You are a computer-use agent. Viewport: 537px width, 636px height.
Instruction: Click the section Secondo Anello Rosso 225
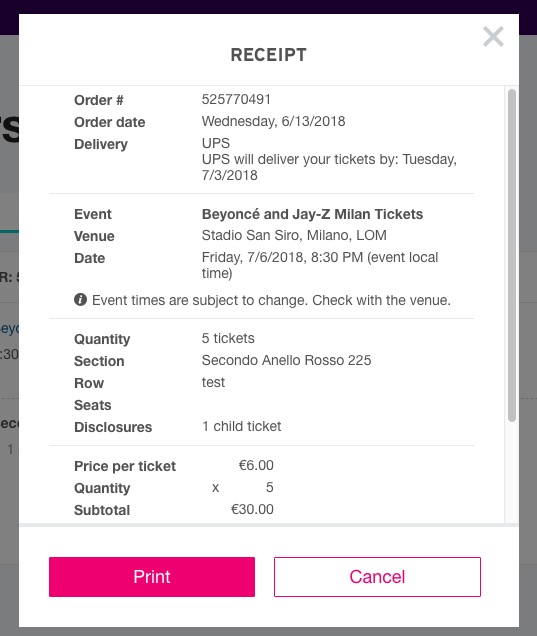286,360
